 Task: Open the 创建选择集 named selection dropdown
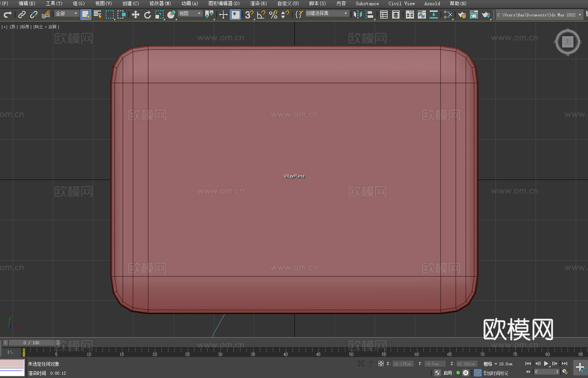327,13
